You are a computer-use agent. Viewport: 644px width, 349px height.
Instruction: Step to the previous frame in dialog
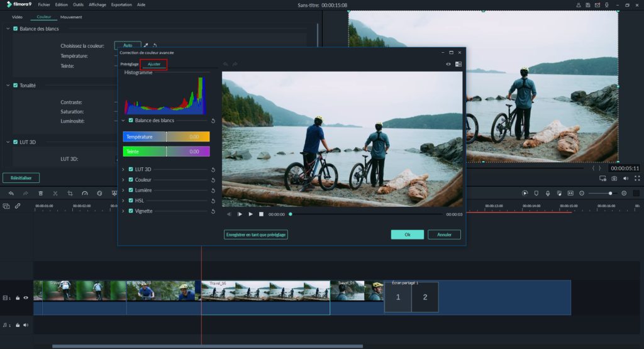pyautogui.click(x=229, y=214)
